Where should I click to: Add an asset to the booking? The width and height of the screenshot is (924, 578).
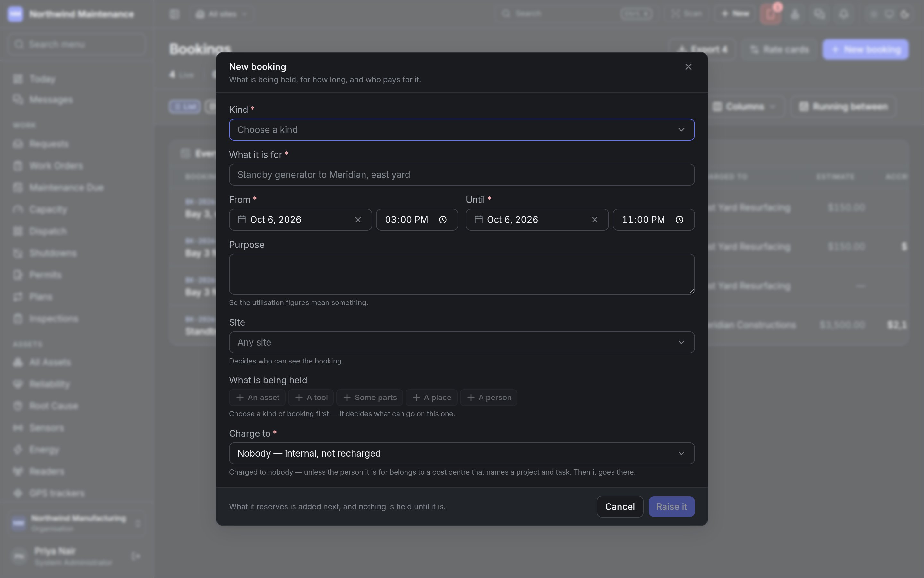tap(257, 398)
